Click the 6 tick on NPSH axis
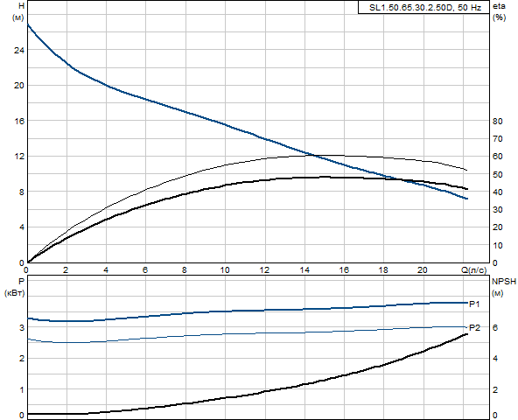The width and height of the screenshot is (518, 420). pos(495,327)
